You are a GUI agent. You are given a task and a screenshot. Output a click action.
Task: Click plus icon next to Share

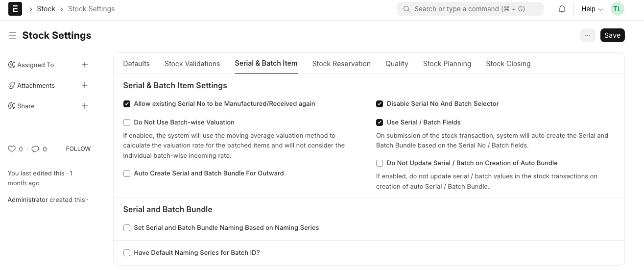pyautogui.click(x=85, y=106)
